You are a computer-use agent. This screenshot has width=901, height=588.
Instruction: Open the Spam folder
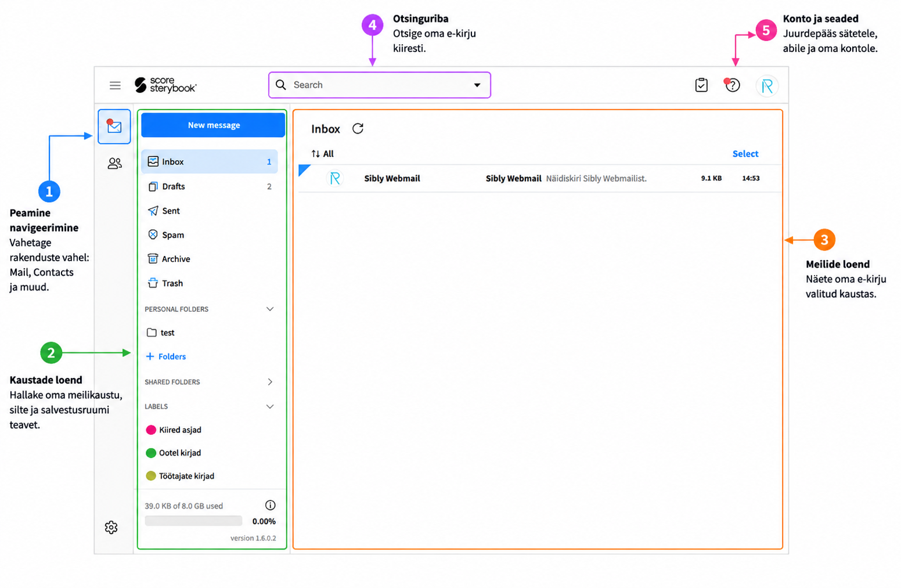(x=209, y=235)
